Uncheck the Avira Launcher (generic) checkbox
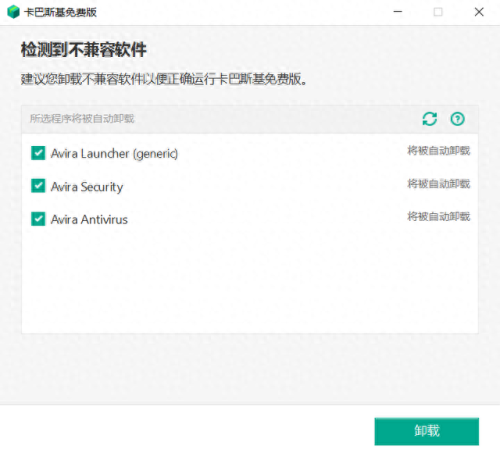This screenshot has height=467, width=500. point(38,153)
